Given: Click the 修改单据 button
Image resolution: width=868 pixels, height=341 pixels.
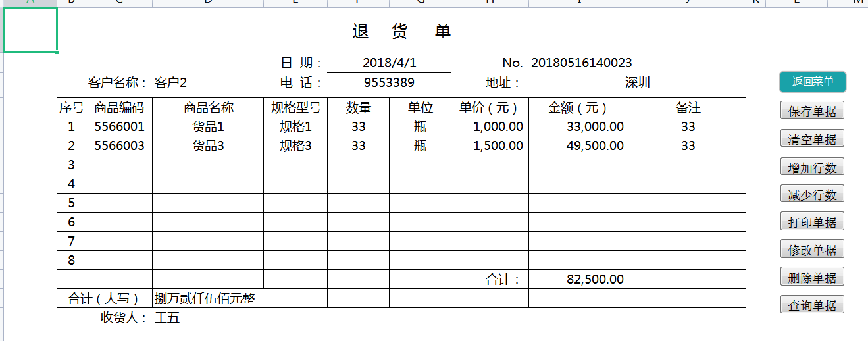Looking at the screenshot, I should (812, 250).
